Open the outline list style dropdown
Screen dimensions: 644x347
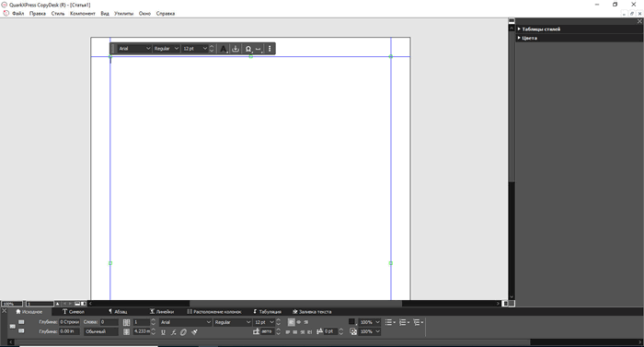coord(418,322)
